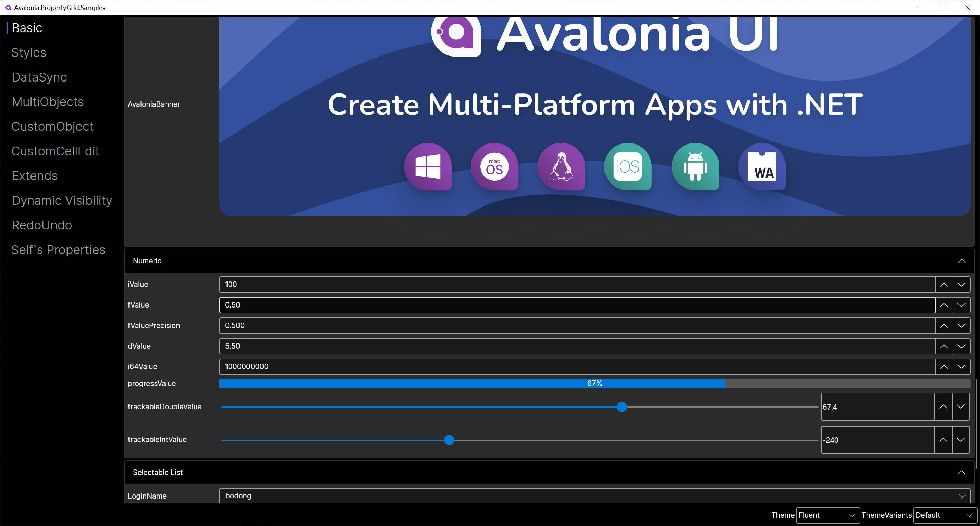Viewport: 980px width, 526px height.
Task: Click the progressValue property label
Action: (x=152, y=384)
